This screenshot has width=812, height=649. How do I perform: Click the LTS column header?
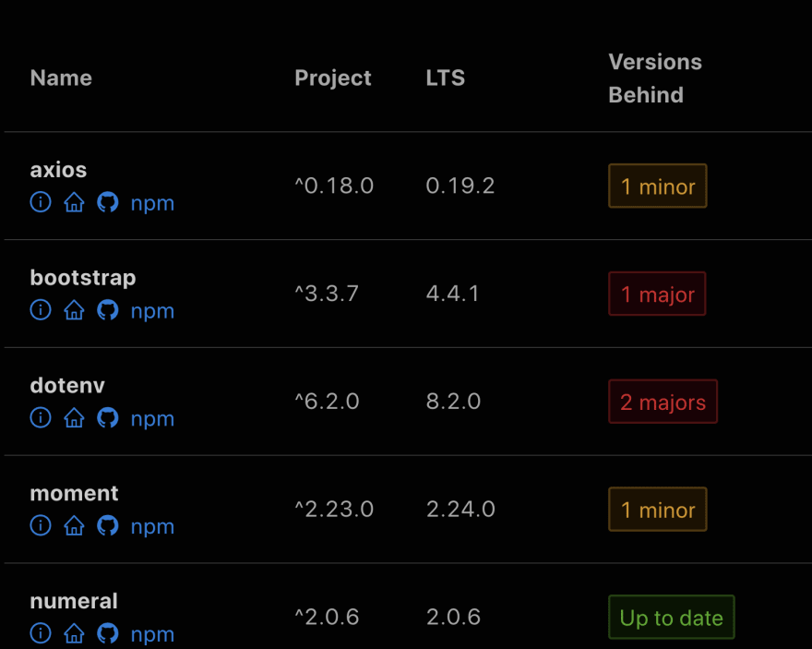pos(446,78)
